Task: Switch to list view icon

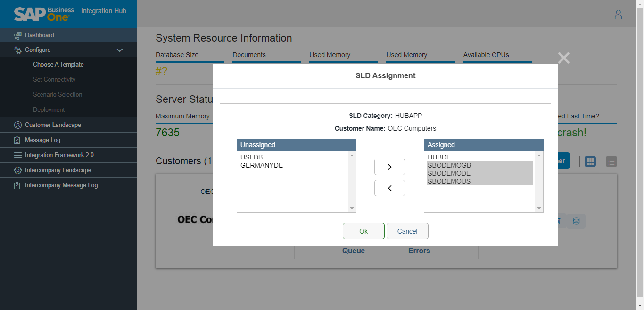Action: [x=611, y=161]
